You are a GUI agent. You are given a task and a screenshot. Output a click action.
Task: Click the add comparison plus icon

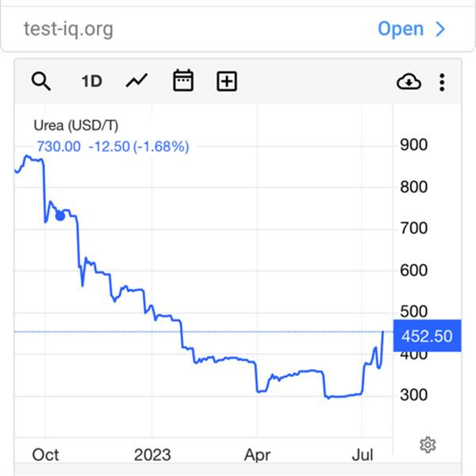tap(227, 81)
